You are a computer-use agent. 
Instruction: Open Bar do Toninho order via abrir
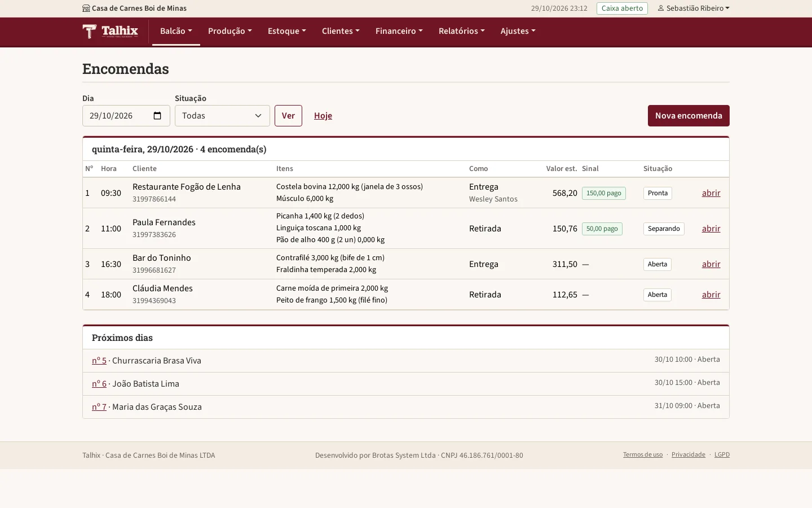pos(711,264)
